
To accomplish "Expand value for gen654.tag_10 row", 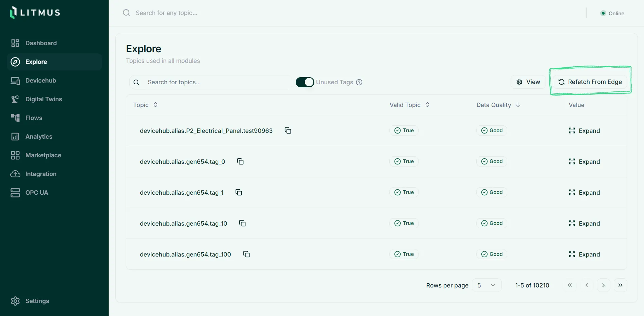I will (584, 223).
